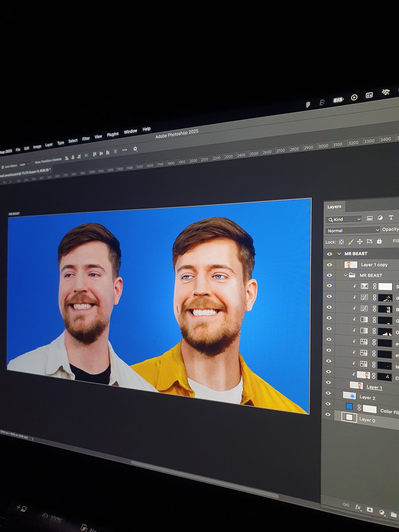Click align bottom edges icon
This screenshot has width=399, height=532.
(108, 152)
